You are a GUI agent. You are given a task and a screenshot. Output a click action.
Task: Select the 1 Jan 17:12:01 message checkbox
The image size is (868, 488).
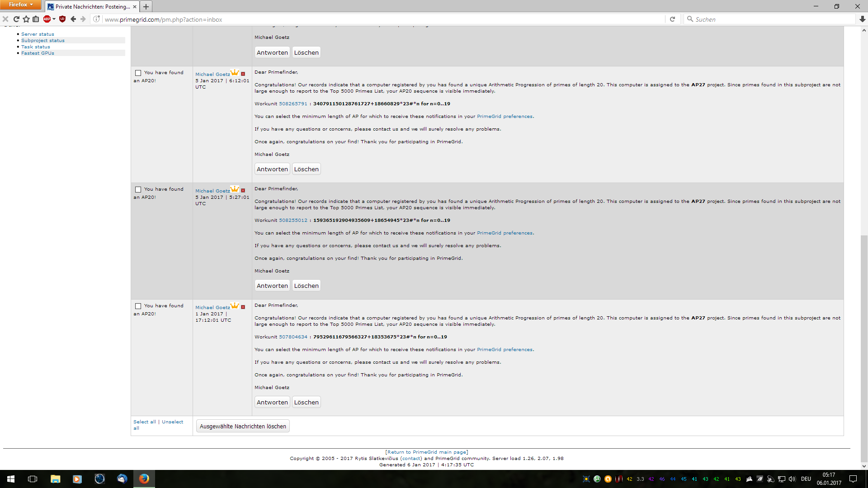click(138, 306)
